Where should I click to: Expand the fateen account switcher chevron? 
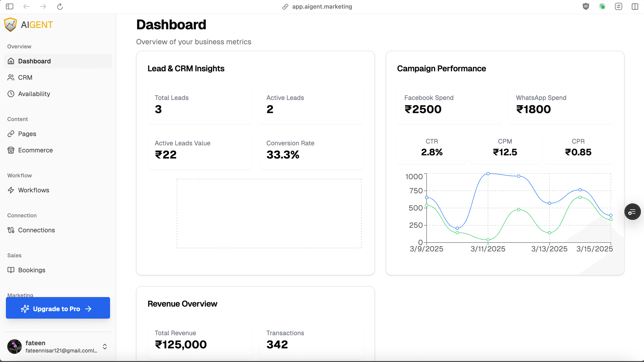105,347
